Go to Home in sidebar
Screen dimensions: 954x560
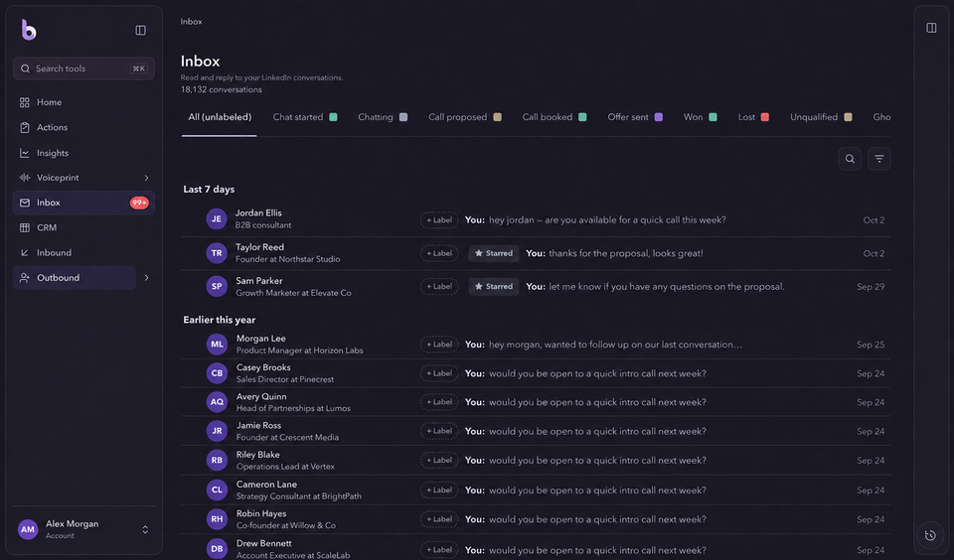pyautogui.click(x=83, y=102)
